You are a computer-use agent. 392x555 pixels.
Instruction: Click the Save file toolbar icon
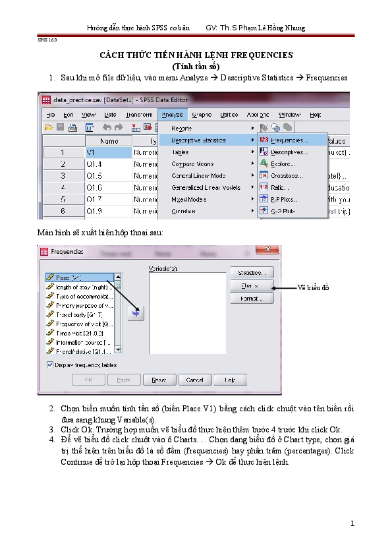point(60,127)
